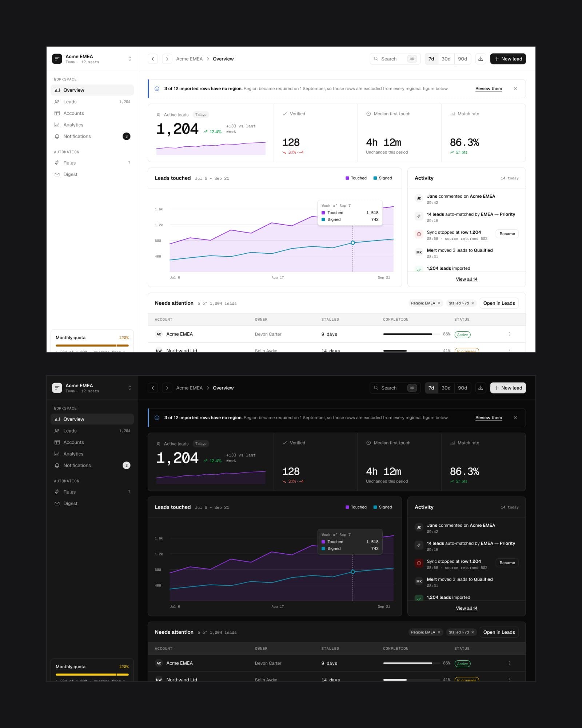
Task: Click Acme EMEA completion bar in dark table
Action: 412,663
